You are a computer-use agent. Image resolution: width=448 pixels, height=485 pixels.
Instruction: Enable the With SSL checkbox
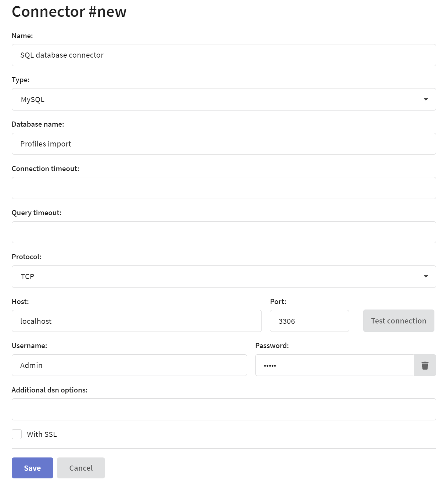[x=17, y=434]
